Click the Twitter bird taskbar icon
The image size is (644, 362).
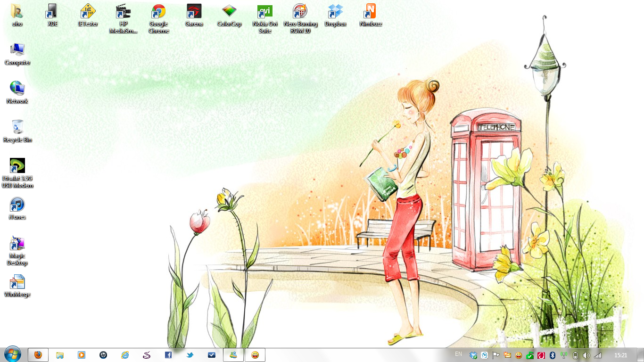point(190,355)
